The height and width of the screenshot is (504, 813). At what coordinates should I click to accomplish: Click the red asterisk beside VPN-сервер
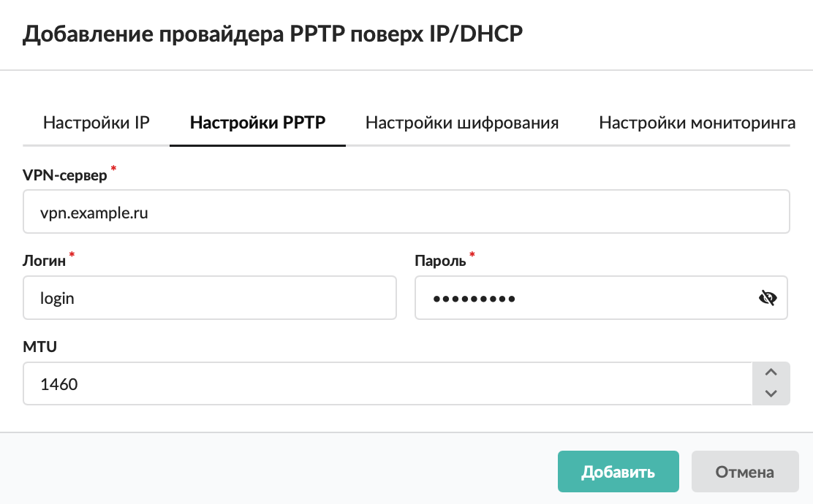pos(113,170)
